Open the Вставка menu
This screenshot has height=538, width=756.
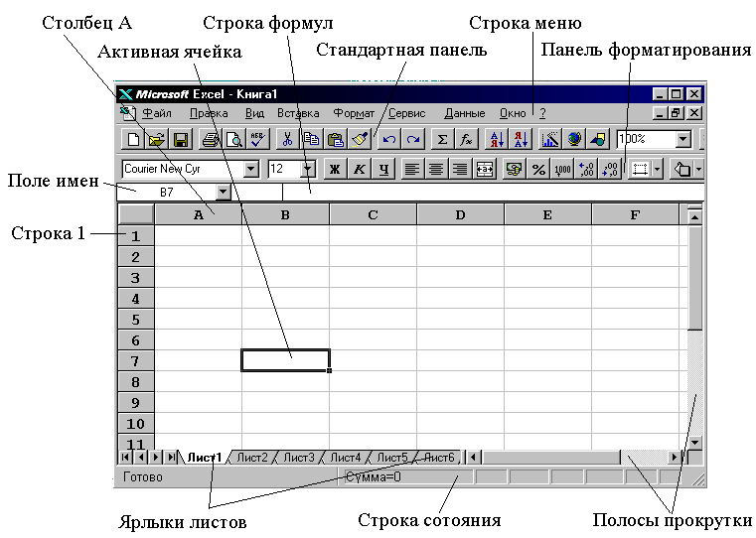click(298, 114)
